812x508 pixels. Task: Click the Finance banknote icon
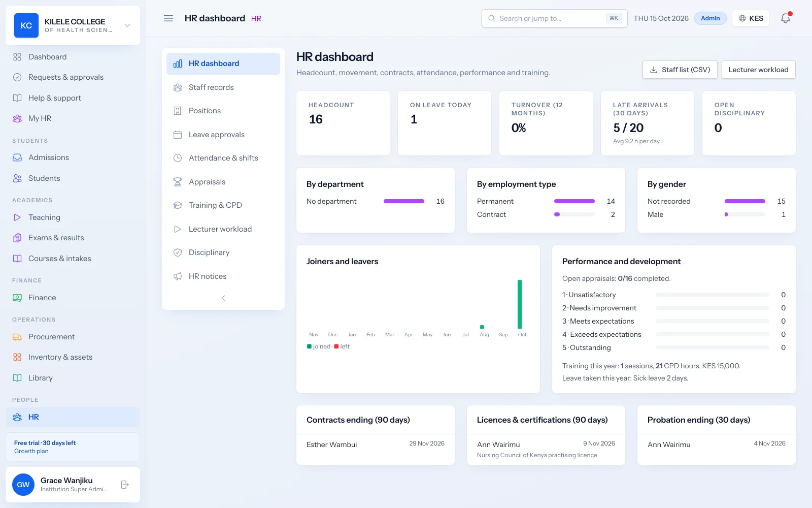(x=17, y=298)
